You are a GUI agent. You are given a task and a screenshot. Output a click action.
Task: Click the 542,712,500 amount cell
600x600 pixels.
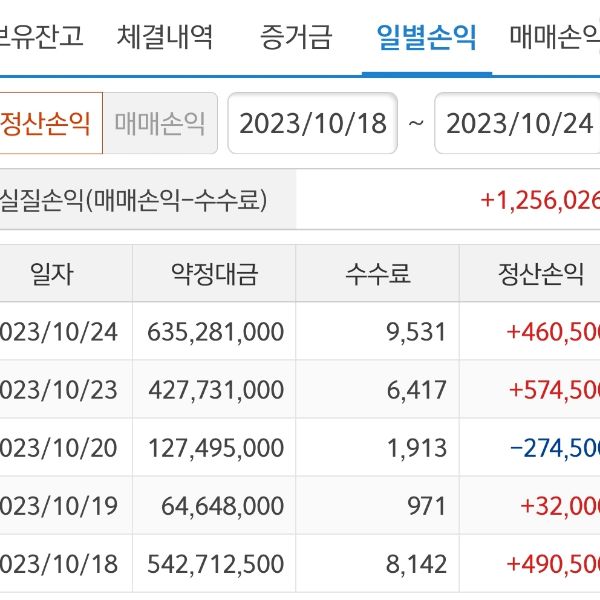coord(215,563)
